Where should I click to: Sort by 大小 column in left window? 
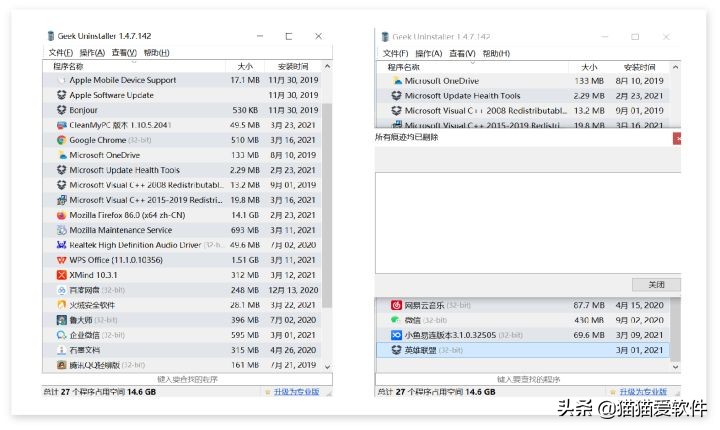point(245,66)
